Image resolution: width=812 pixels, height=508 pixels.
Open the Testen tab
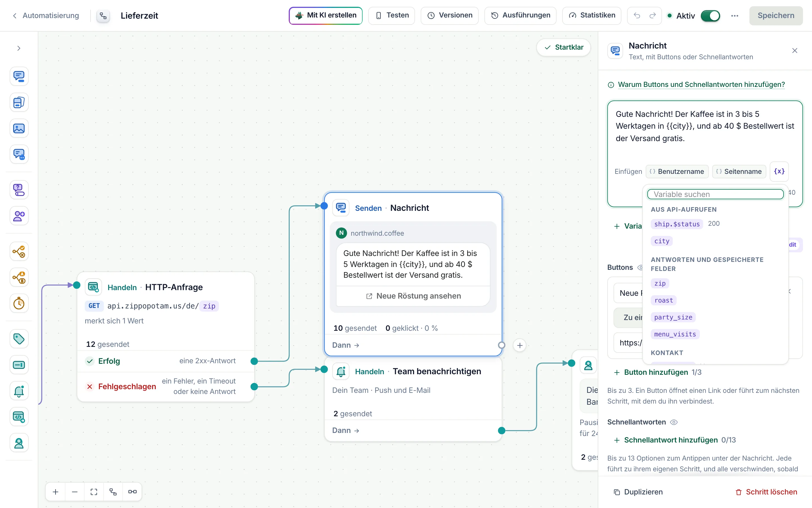[x=392, y=16]
